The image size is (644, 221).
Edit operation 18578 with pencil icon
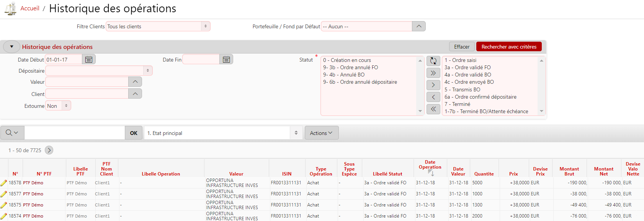click(4, 183)
